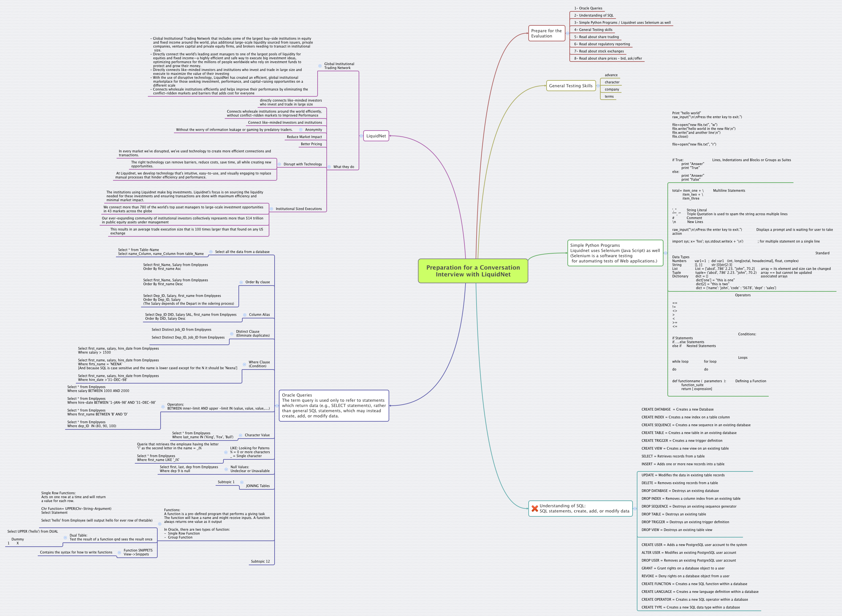The width and height of the screenshot is (842, 616).
Task: Click the minus icon near the Functions node
Action: pos(160,524)
